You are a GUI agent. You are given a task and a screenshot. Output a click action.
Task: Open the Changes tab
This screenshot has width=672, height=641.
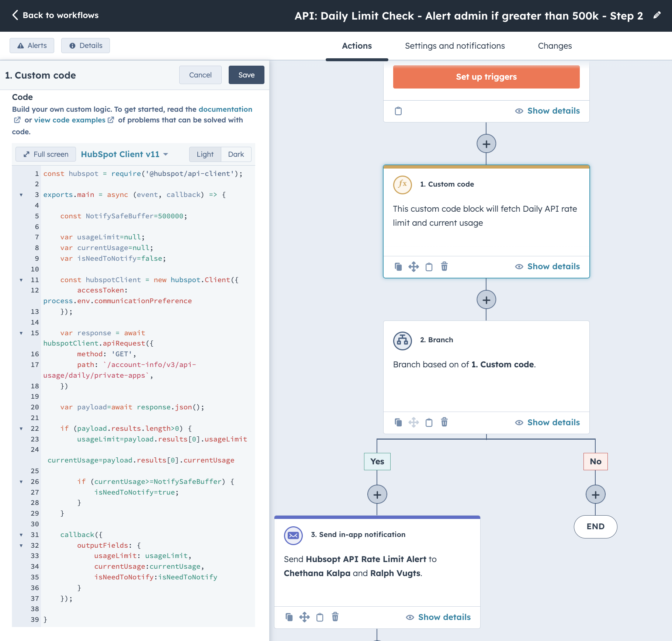(x=555, y=46)
